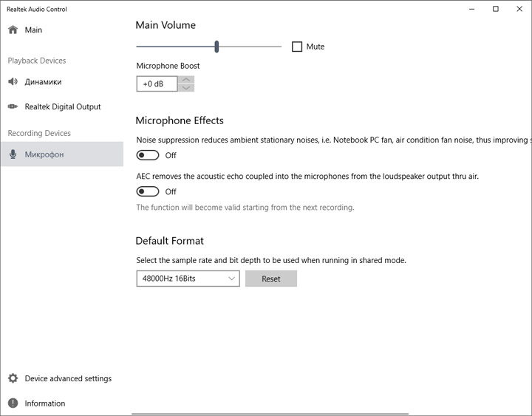The height and width of the screenshot is (416, 532).
Task: Click the Main Volume heading
Action: click(166, 25)
